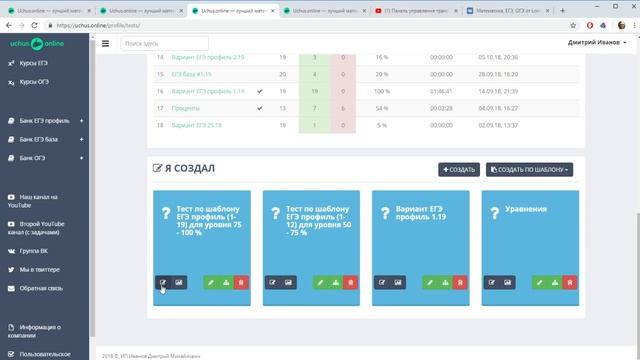Bookmark this page with star
This screenshot has height=360, width=640.
pos(573,25)
